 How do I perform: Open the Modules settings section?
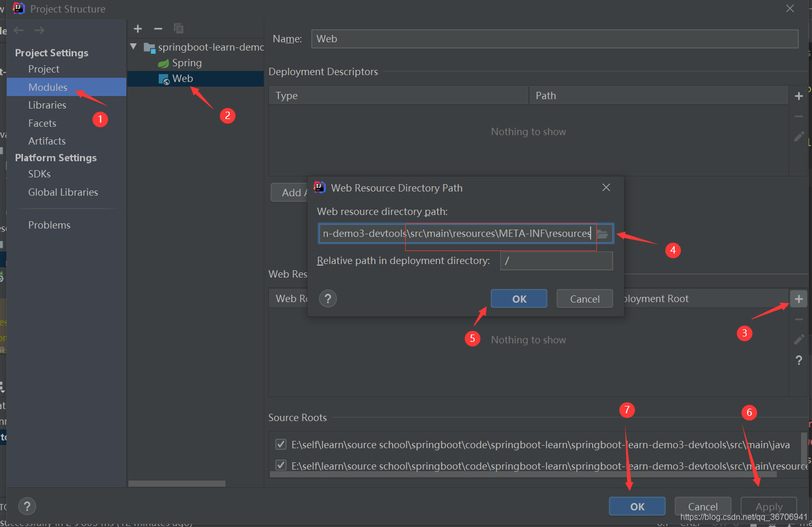coord(48,87)
